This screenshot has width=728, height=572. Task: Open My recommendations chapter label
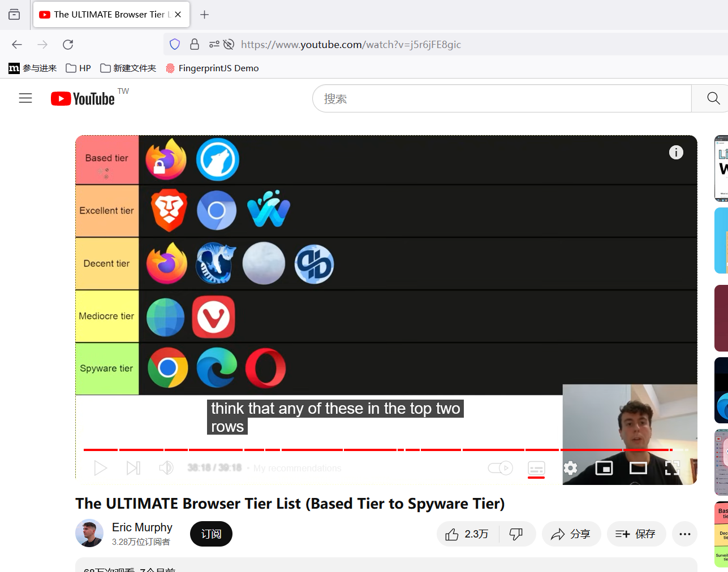(297, 468)
